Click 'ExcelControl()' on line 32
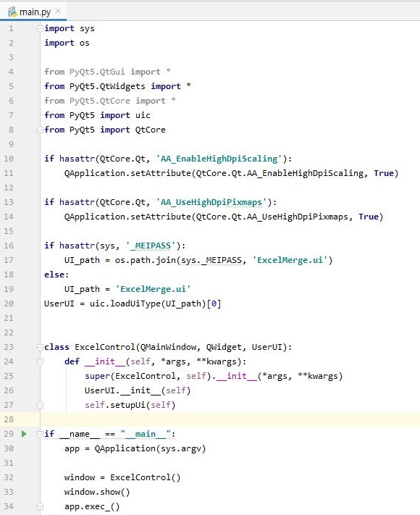 pyautogui.click(x=145, y=477)
